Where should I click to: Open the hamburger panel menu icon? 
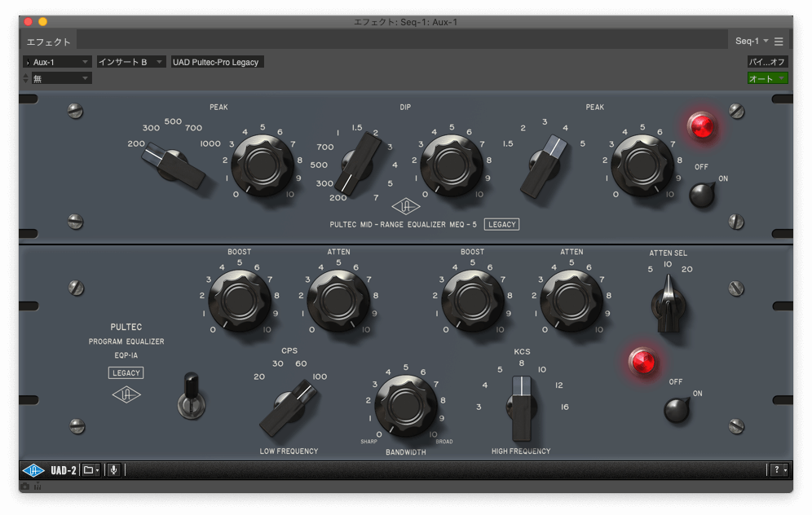pyautogui.click(x=779, y=42)
